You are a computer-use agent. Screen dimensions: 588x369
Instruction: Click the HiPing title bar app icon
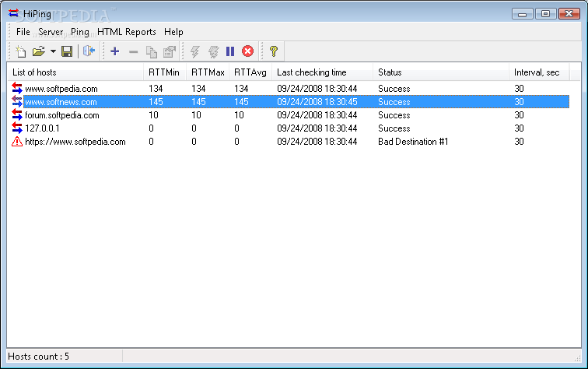click(x=13, y=13)
